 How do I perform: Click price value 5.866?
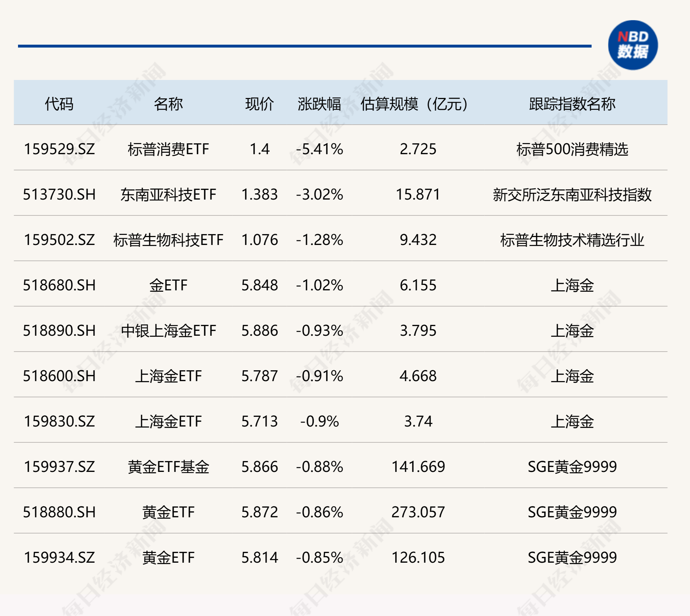click(x=259, y=467)
